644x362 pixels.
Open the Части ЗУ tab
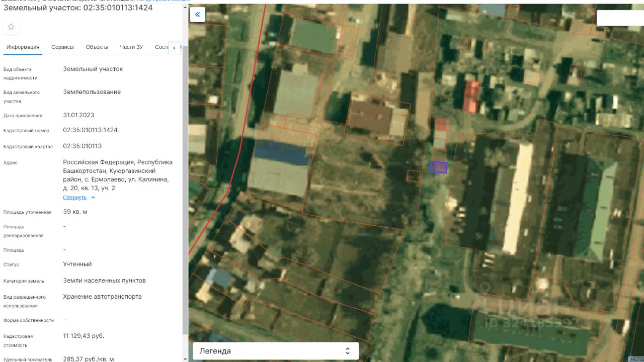tap(131, 47)
